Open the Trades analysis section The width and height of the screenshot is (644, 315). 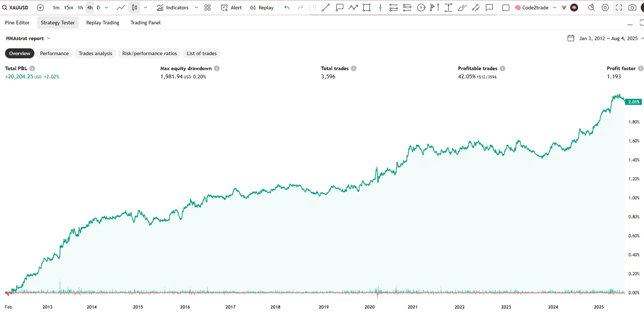pyautogui.click(x=95, y=53)
